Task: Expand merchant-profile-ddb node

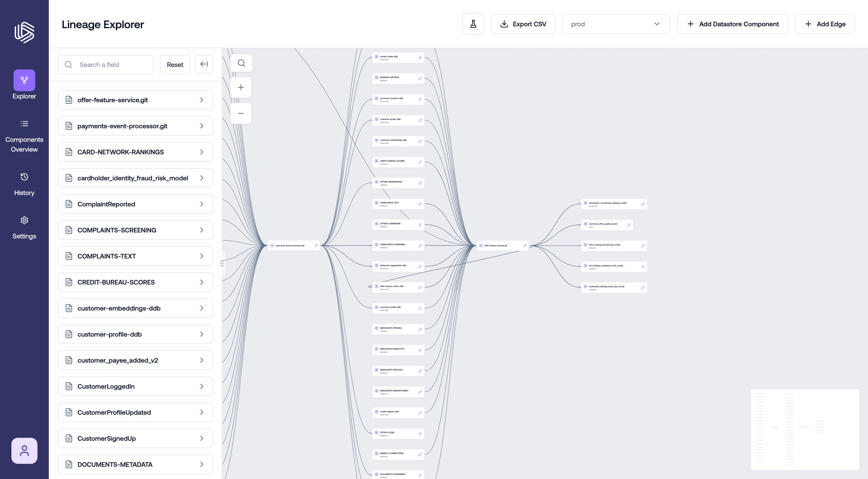Action: (420, 308)
